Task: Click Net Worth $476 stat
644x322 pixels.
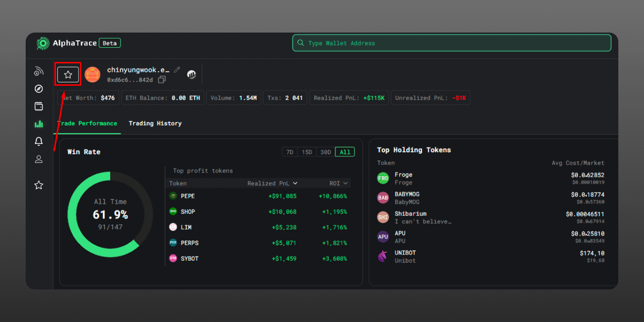Action: pyautogui.click(x=87, y=98)
